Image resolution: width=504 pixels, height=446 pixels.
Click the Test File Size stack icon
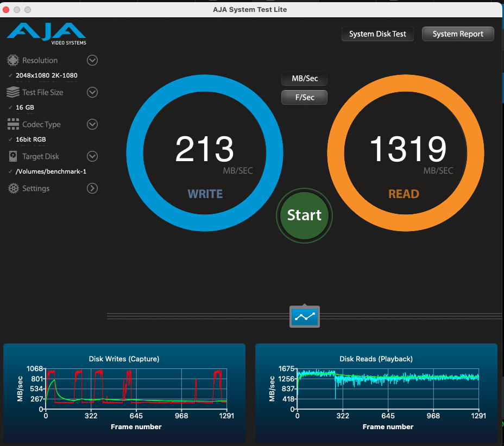(x=13, y=92)
